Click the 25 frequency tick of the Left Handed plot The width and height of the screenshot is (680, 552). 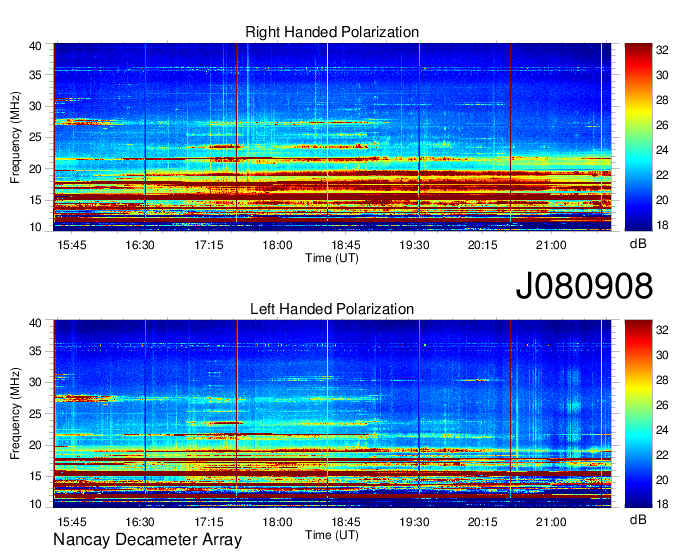click(x=35, y=414)
